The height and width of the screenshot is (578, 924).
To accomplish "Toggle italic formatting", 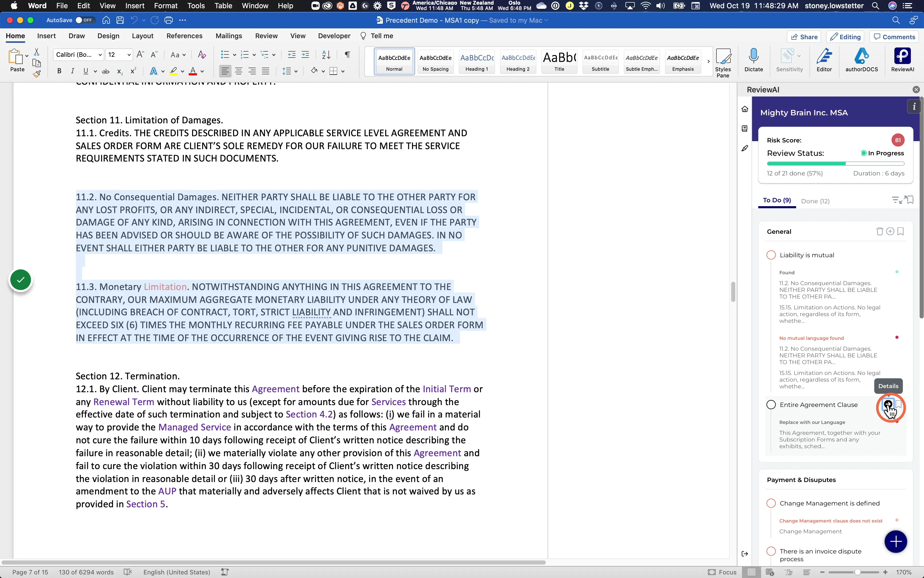I will (72, 71).
